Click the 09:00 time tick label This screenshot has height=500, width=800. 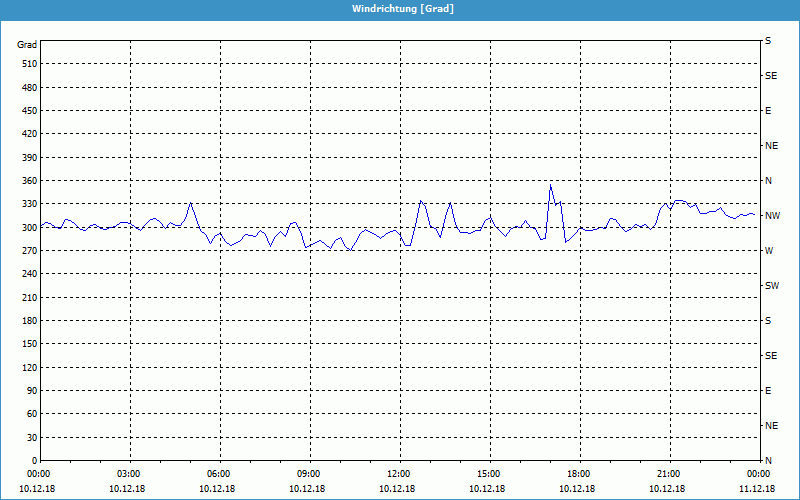click(309, 474)
